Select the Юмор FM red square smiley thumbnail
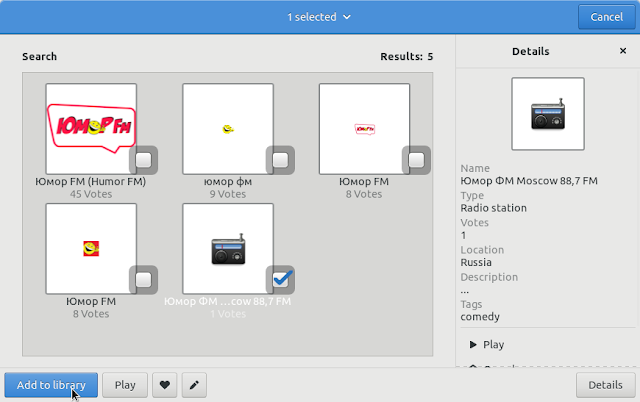 pos(91,249)
